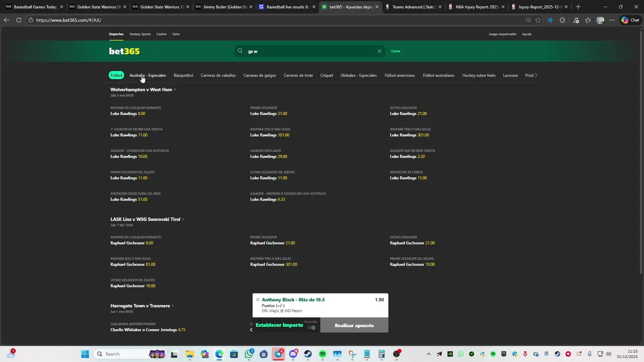Screen dimensions: 644x362
Task: Open the Casino top navigation item
Action: pos(161,34)
